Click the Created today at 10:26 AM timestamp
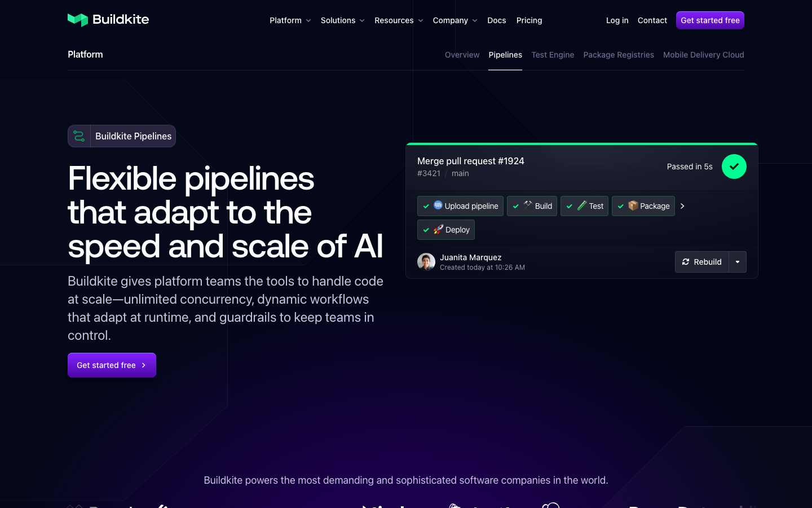 tap(482, 268)
